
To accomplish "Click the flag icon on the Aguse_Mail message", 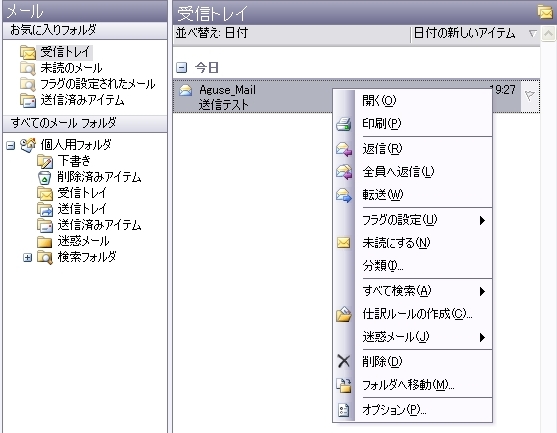I will click(x=529, y=95).
